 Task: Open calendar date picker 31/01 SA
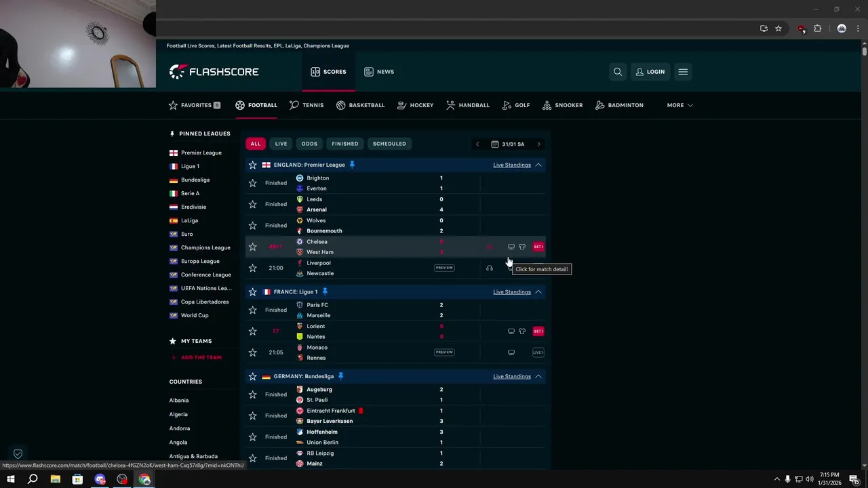click(x=508, y=144)
